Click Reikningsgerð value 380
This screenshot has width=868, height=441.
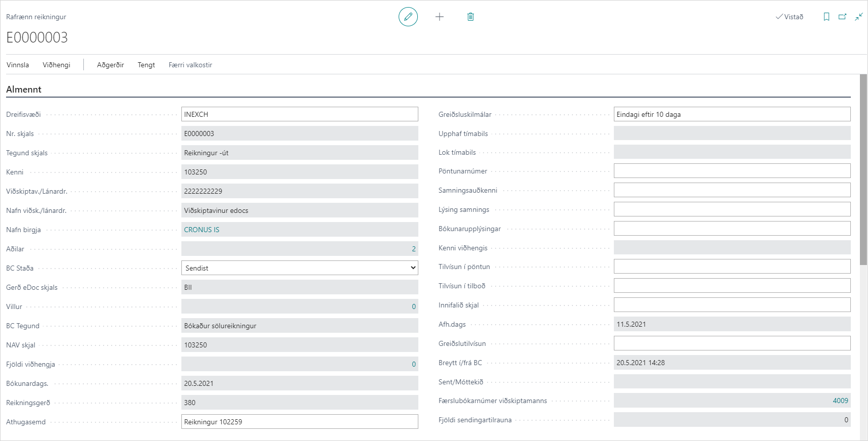pyautogui.click(x=300, y=403)
